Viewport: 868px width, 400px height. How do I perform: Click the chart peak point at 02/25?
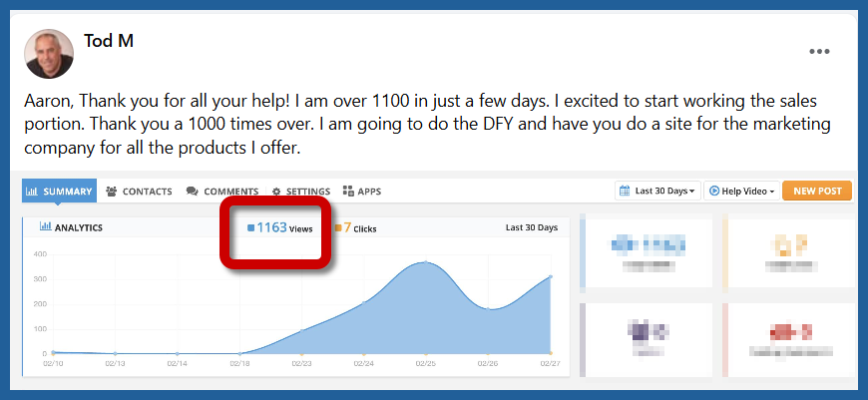click(426, 262)
